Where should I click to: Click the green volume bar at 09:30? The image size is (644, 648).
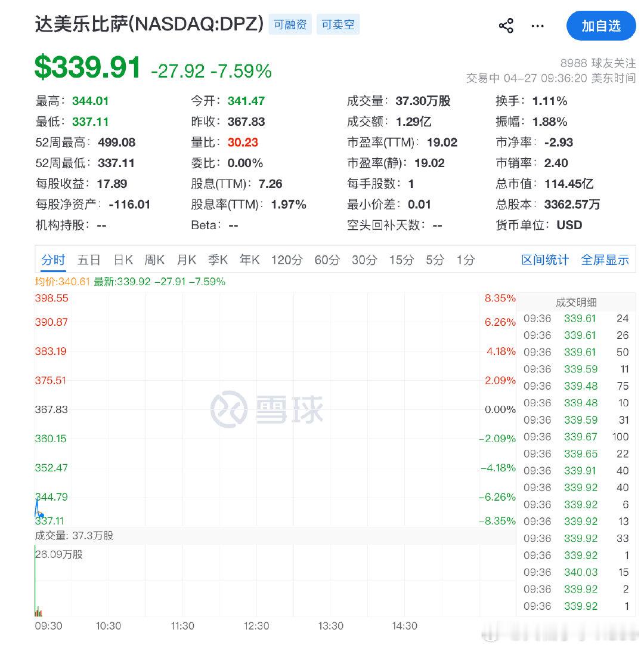pos(35,581)
